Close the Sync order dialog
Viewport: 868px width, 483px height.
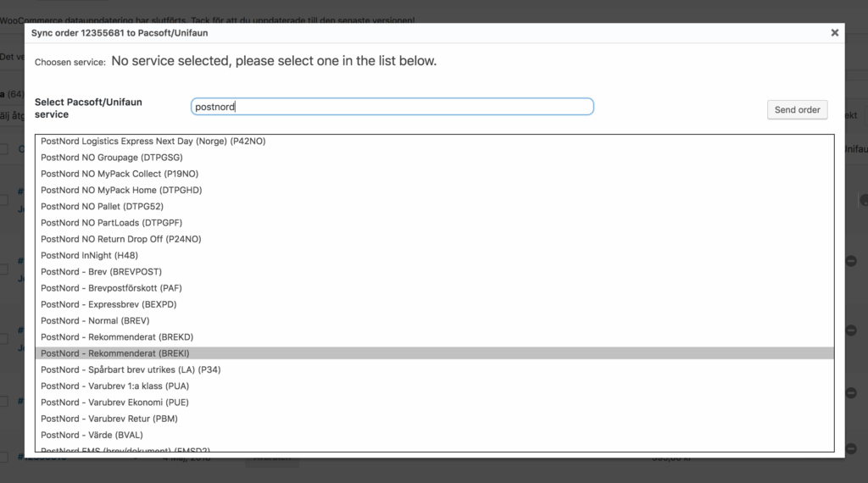834,33
